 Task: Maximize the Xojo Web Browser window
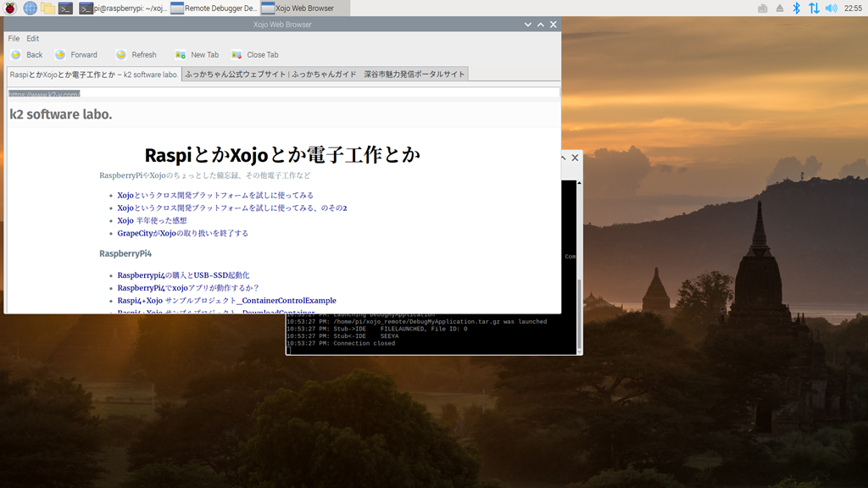[x=540, y=25]
